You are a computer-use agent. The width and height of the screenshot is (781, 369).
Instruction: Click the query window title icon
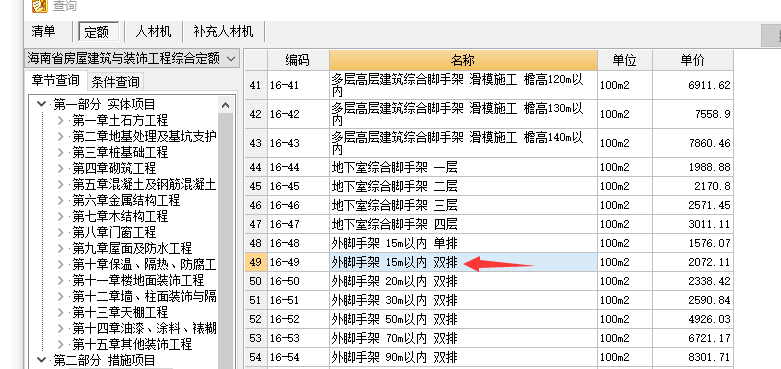tap(40, 6)
